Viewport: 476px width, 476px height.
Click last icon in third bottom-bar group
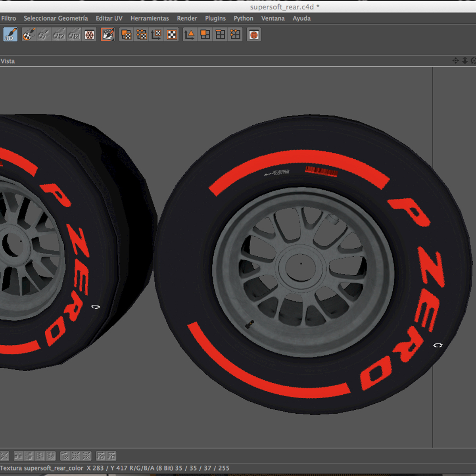(x=86, y=456)
